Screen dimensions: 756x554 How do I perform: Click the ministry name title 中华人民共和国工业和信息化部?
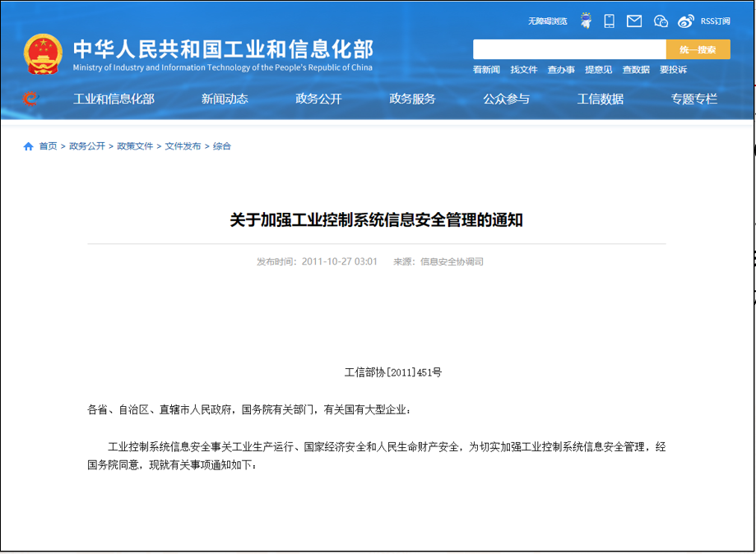(223, 48)
